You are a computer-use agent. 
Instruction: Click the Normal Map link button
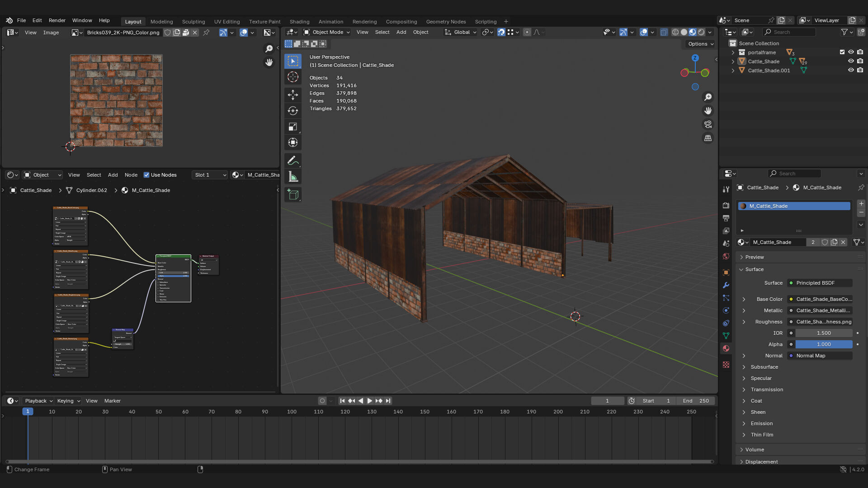coord(820,356)
